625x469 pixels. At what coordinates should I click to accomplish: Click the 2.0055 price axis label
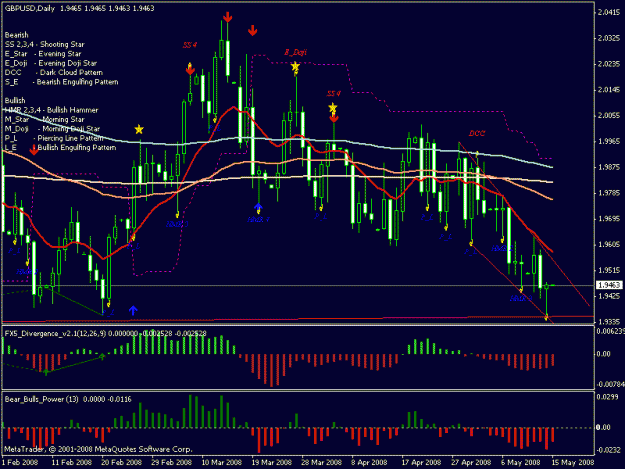[x=609, y=116]
